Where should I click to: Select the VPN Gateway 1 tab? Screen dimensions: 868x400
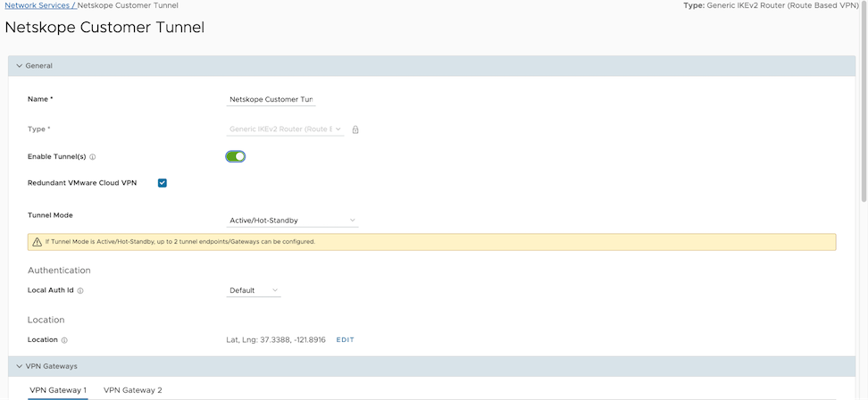pyautogui.click(x=58, y=390)
